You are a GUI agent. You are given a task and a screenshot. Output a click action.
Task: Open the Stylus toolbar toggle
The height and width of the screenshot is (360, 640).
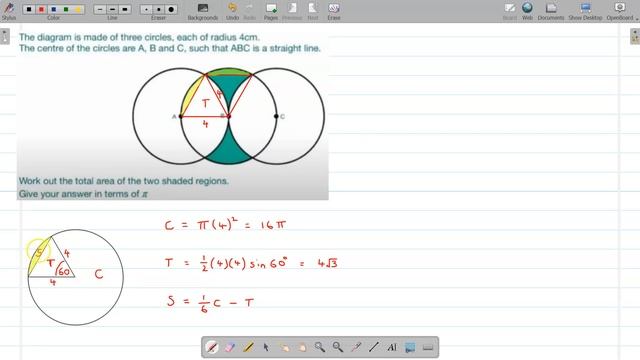pyautogui.click(x=9, y=11)
